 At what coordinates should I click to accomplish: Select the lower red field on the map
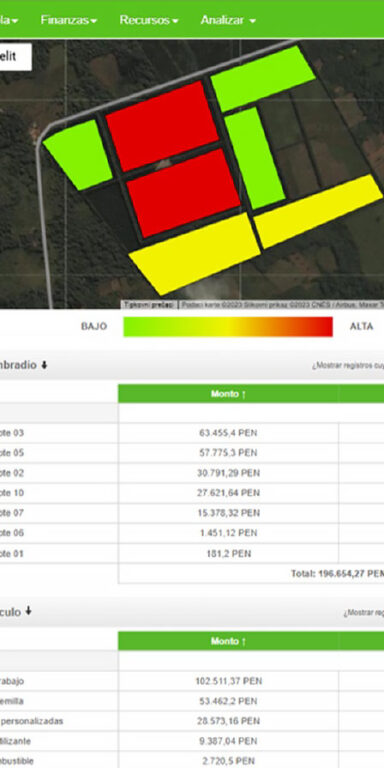tap(183, 192)
